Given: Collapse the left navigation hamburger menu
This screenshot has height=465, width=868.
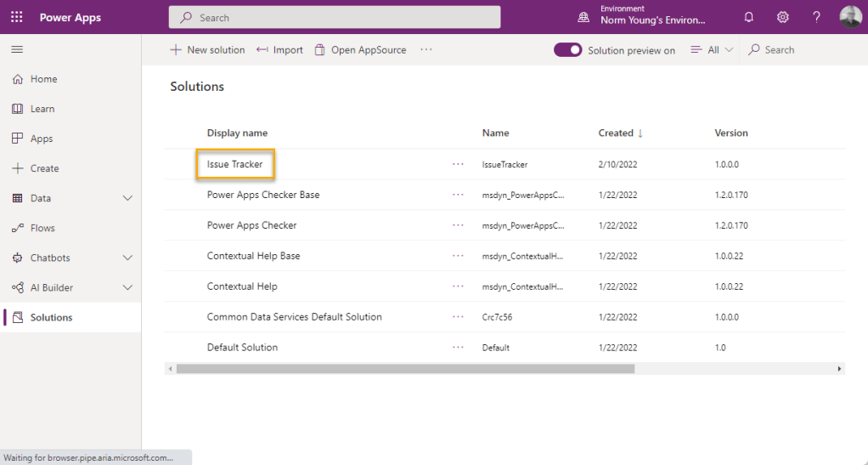Looking at the screenshot, I should click(x=17, y=50).
